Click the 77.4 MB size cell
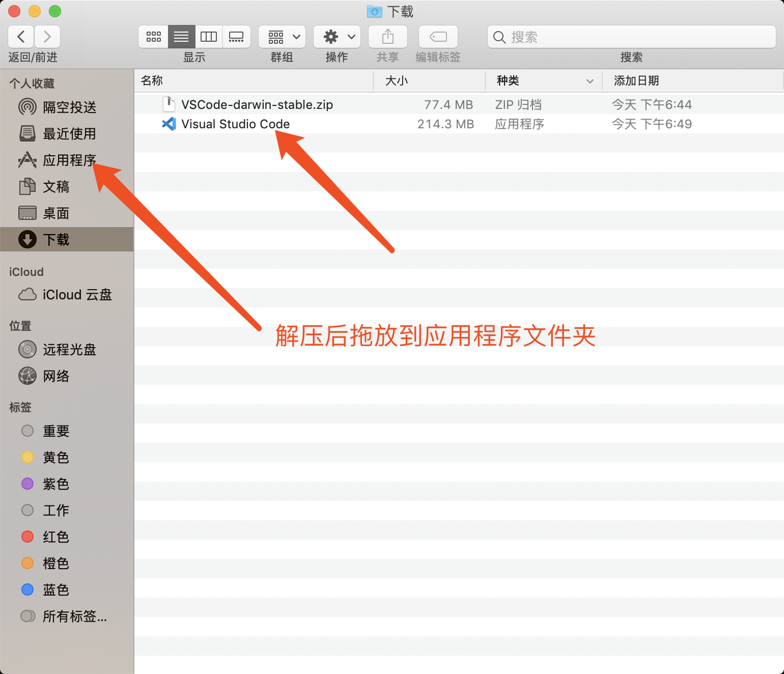Viewport: 784px width, 674px height. click(449, 104)
